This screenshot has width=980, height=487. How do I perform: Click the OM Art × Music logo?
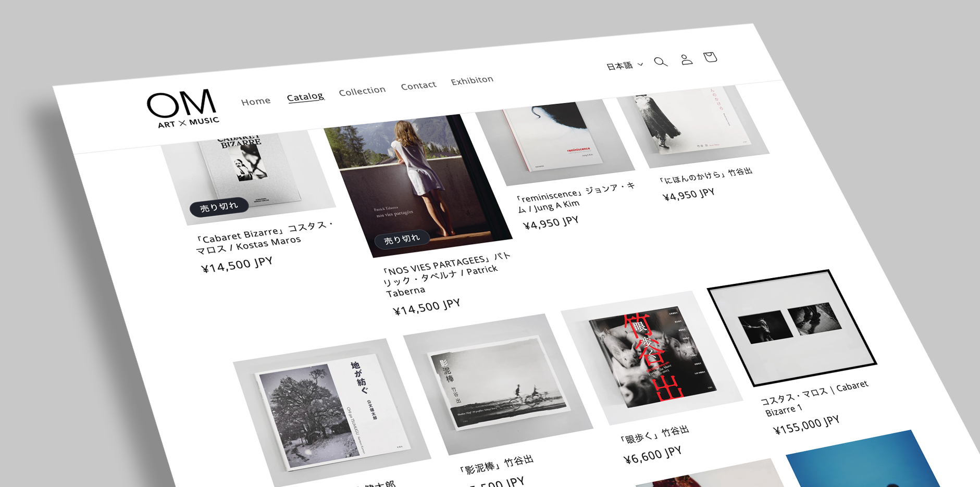(x=183, y=109)
